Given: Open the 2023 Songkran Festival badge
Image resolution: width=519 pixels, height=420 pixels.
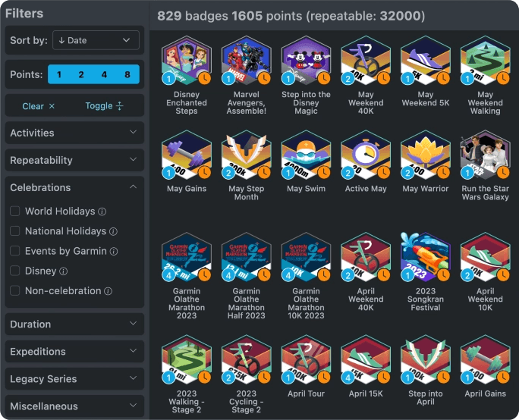Looking at the screenshot, I should (x=426, y=257).
